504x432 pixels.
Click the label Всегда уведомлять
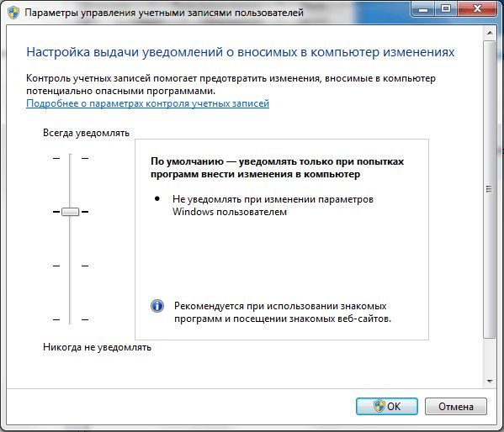tap(86, 133)
